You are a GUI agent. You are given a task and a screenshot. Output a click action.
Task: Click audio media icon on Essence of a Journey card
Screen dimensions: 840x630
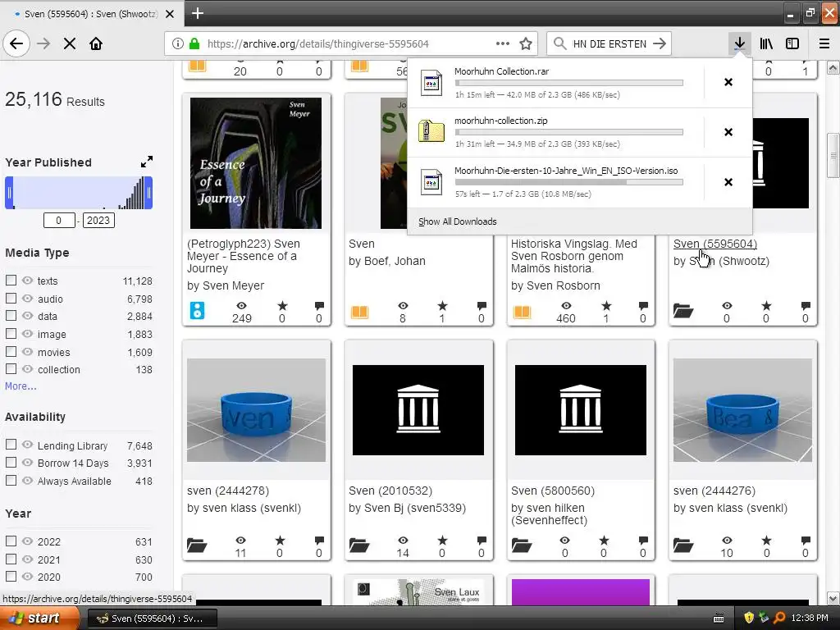(197, 311)
